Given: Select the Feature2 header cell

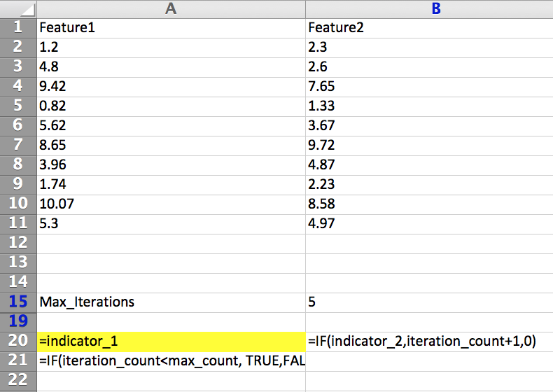Looking at the screenshot, I should click(428, 28).
